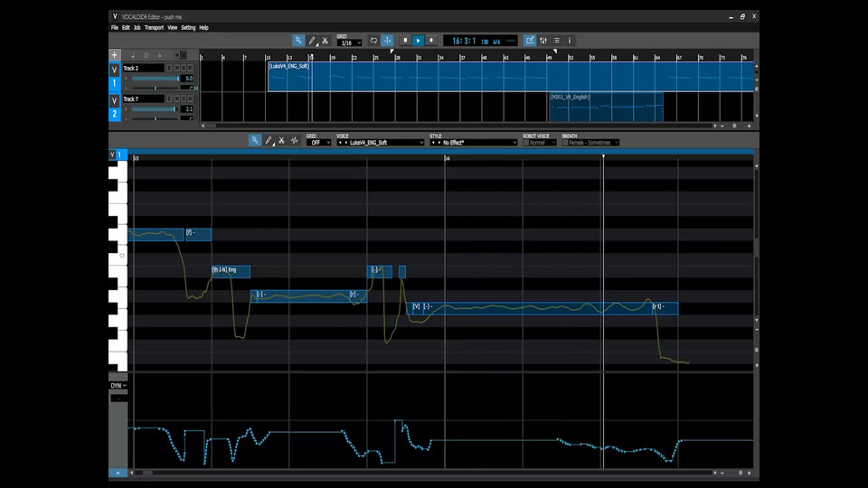The height and width of the screenshot is (488, 868).
Task: Click the record button
Action: click(x=431, y=41)
